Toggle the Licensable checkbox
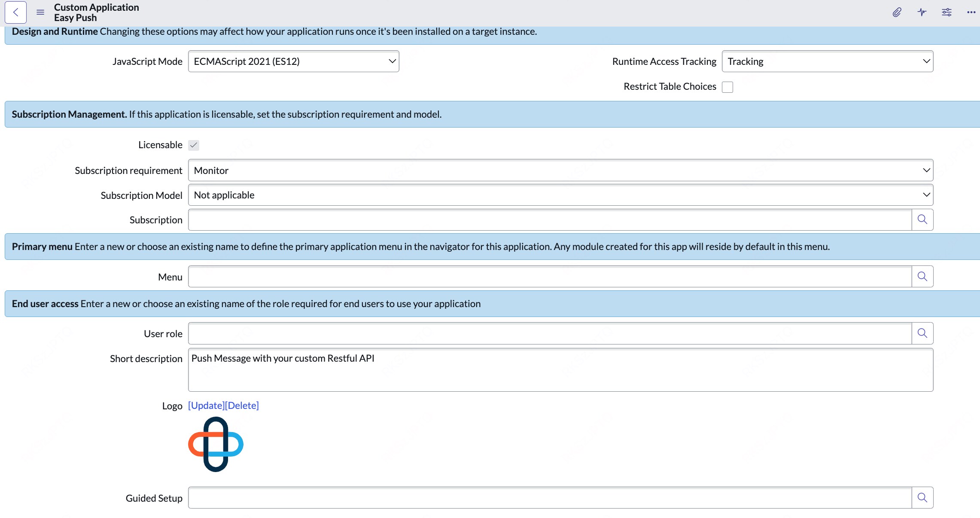The width and height of the screenshot is (980, 518). 194,145
